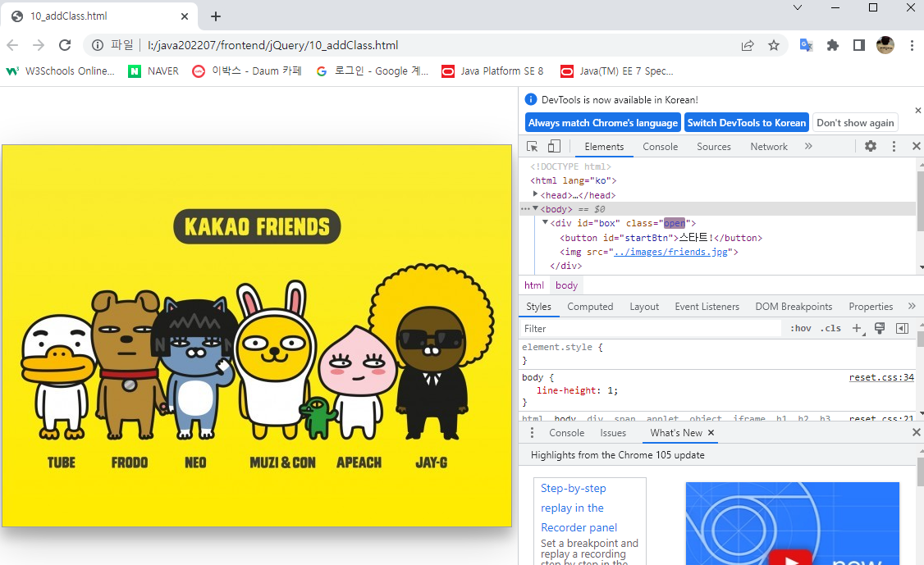Open the Google Translate extension

(806, 45)
